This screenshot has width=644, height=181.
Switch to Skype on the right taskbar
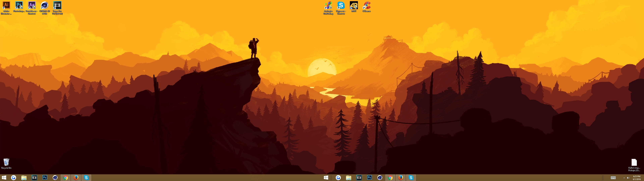tap(411, 177)
